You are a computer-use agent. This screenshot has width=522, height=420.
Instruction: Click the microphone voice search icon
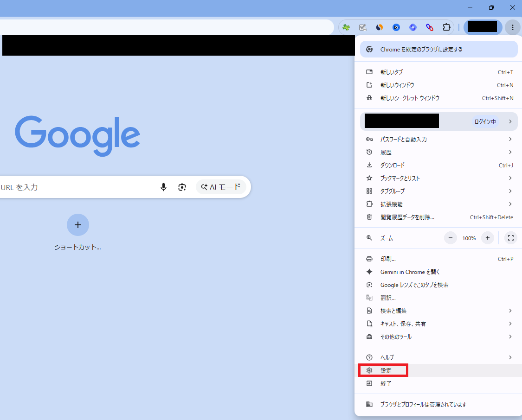163,187
